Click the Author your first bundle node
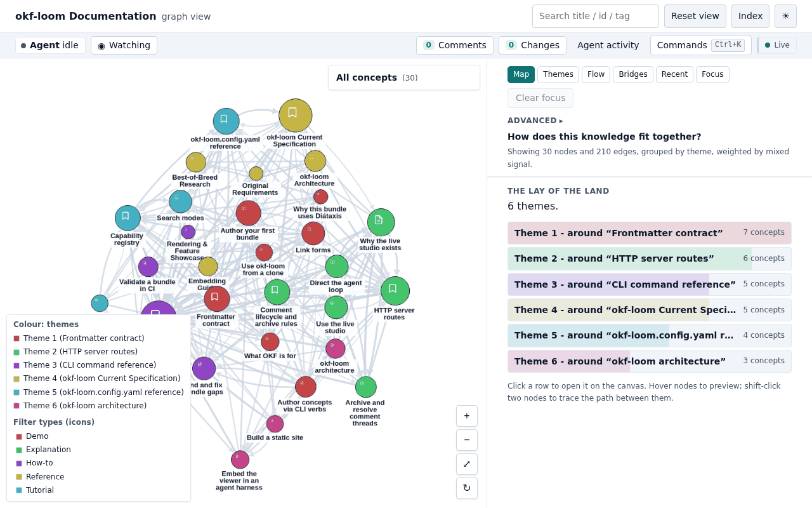 pyautogui.click(x=248, y=213)
